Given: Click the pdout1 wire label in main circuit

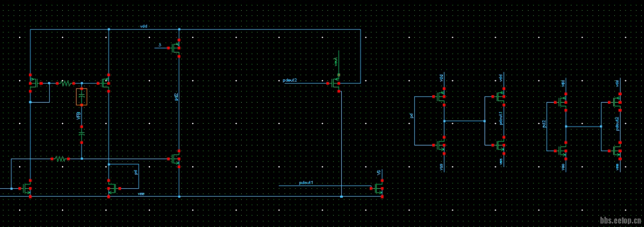Looking at the screenshot, I should pos(306,183).
